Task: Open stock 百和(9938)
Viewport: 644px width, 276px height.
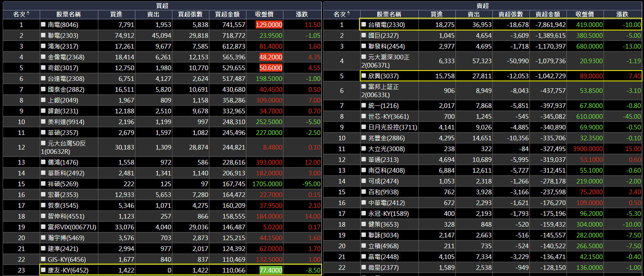Action: point(383,192)
